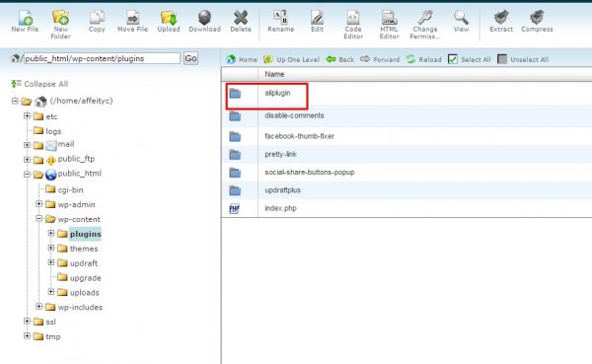Extract the selected archive

pos(501,21)
